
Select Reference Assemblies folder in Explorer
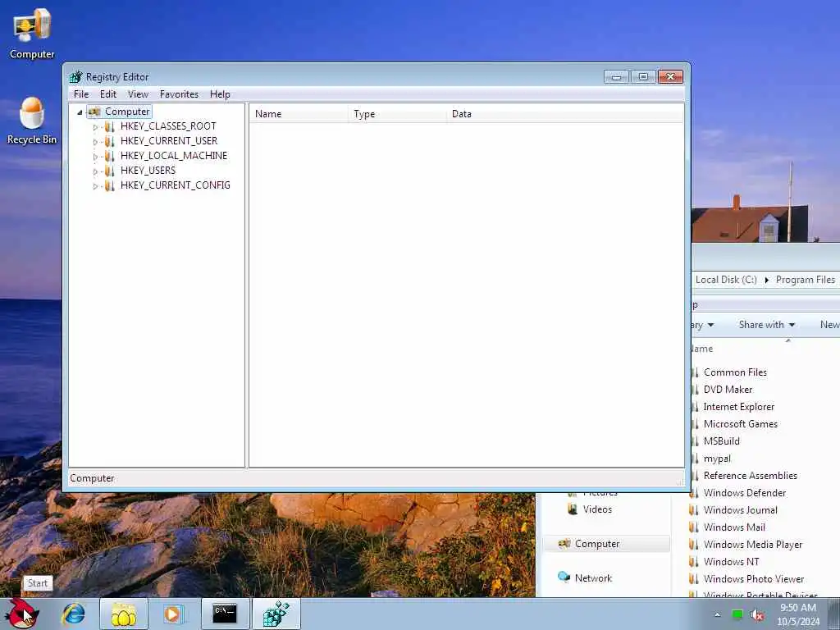750,476
